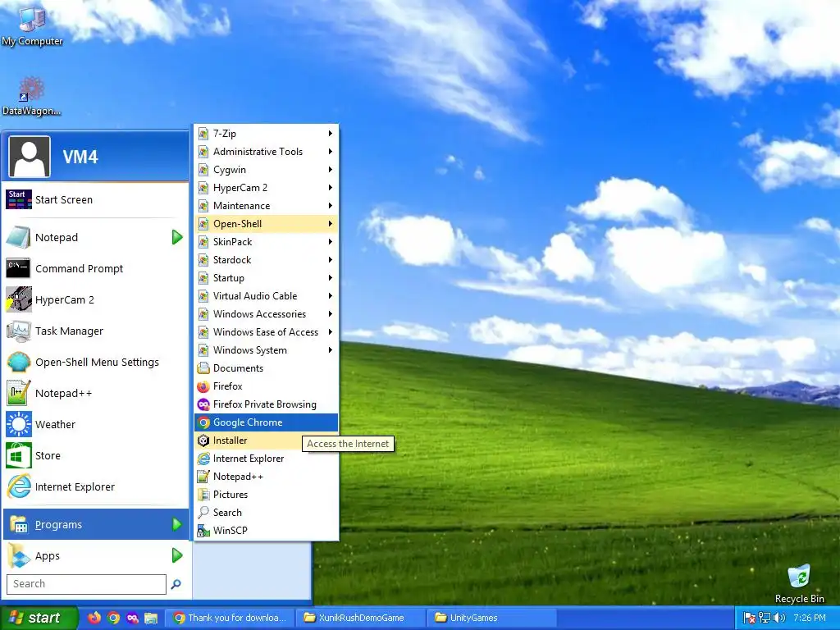Open Command Prompt from start menu

(95, 268)
